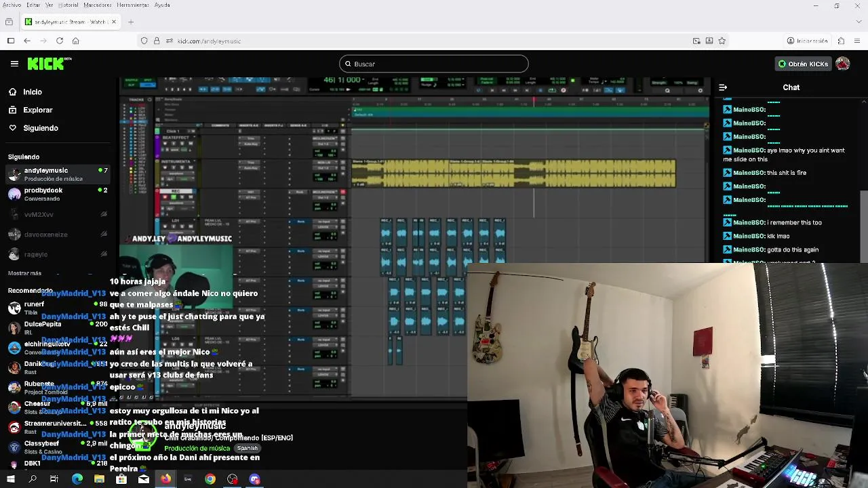
Task: Go to Explorar page link
Action: point(37,110)
